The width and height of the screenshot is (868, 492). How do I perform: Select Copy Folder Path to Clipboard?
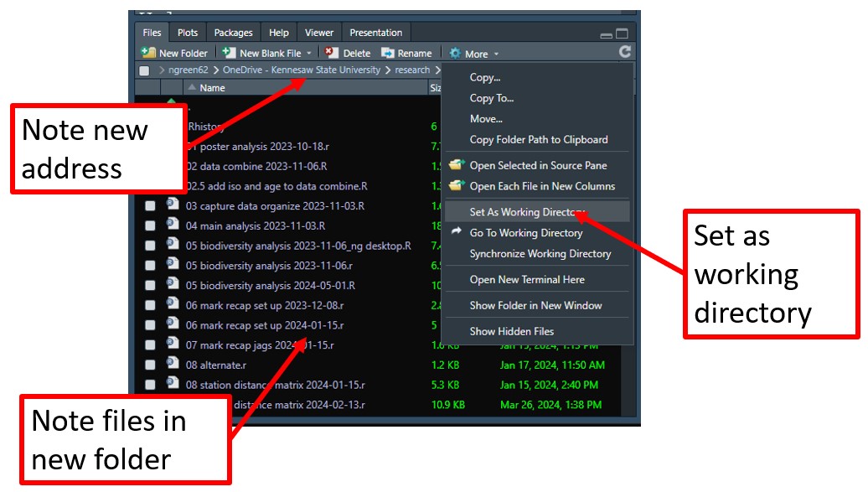coord(537,140)
